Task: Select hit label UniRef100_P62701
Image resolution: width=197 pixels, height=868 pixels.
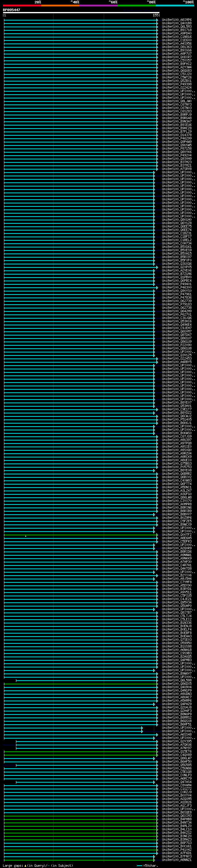Action: (176, 314)
